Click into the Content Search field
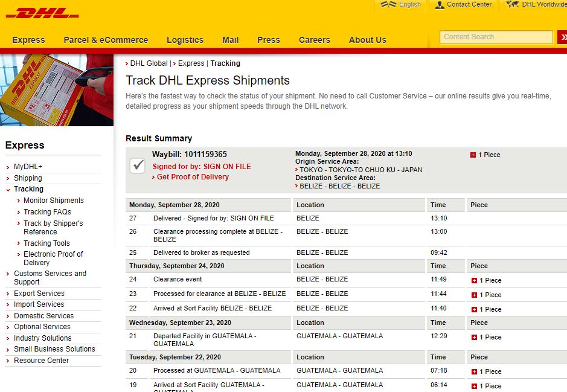The image size is (567, 392). [496, 37]
